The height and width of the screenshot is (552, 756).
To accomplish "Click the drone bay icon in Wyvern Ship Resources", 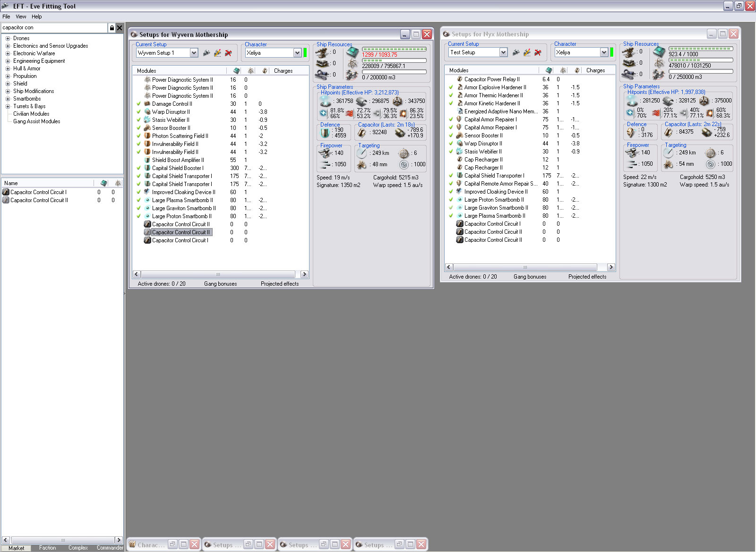I will coord(351,75).
